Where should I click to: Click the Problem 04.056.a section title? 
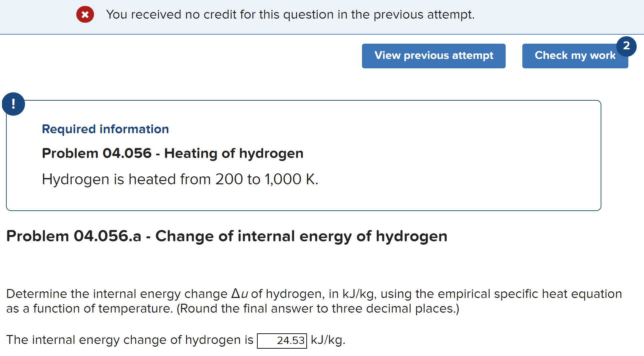(227, 236)
